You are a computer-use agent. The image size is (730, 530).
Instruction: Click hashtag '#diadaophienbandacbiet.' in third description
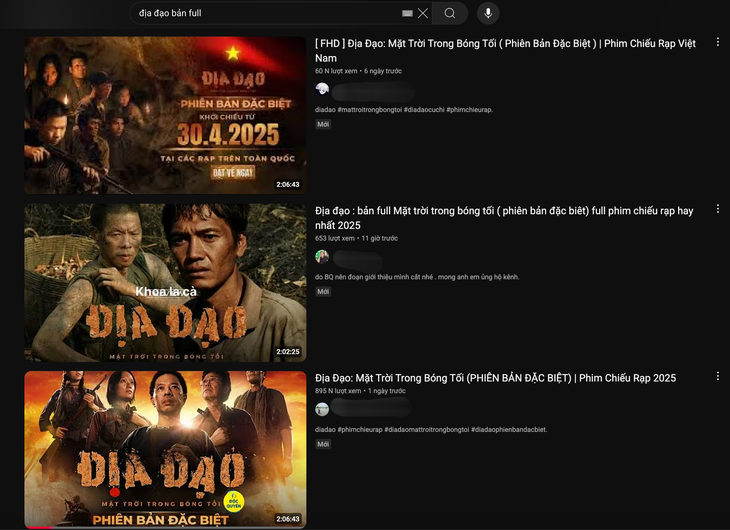point(509,430)
